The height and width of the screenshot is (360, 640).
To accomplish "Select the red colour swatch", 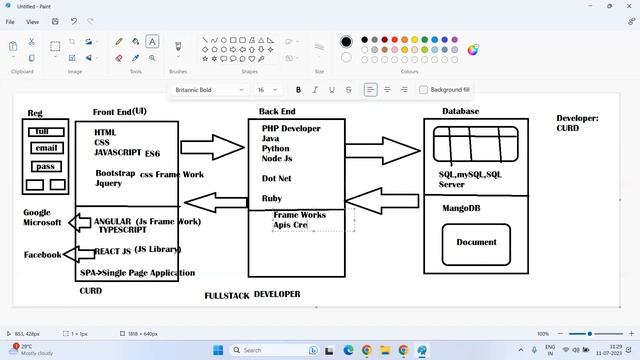I will 394,40.
